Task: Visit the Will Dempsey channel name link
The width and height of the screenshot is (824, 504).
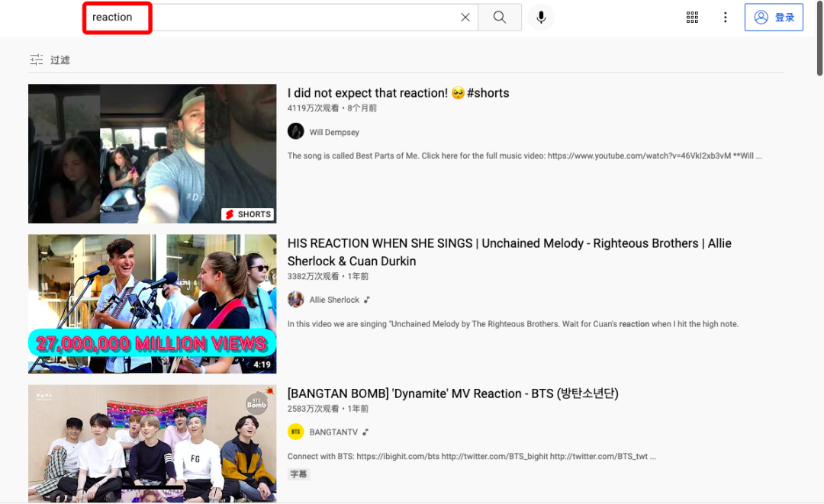Action: 334,133
